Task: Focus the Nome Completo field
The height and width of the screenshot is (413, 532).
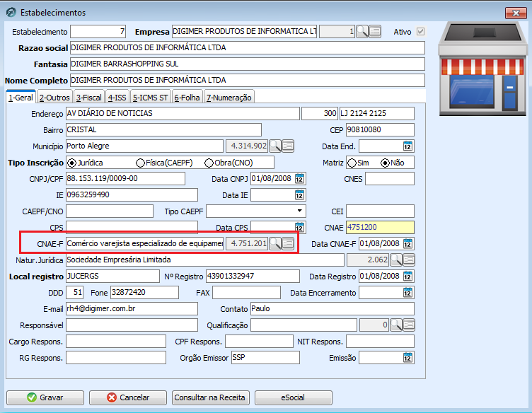Action: pyautogui.click(x=248, y=81)
